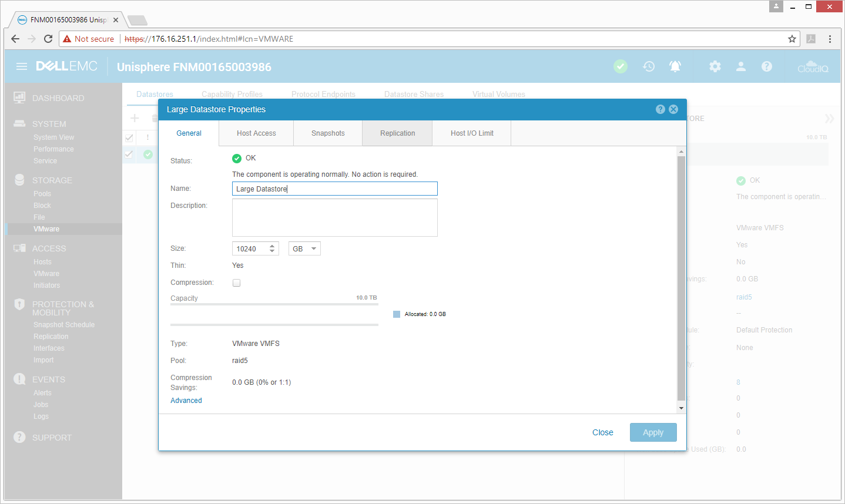The image size is (845, 504).
Task: Click the Close button
Action: click(x=602, y=432)
